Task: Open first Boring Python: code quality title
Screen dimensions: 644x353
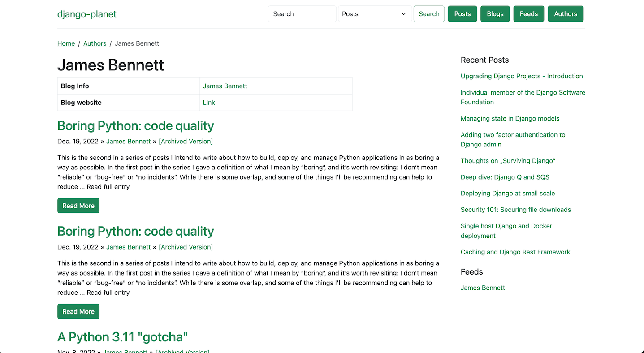Action: click(x=135, y=126)
